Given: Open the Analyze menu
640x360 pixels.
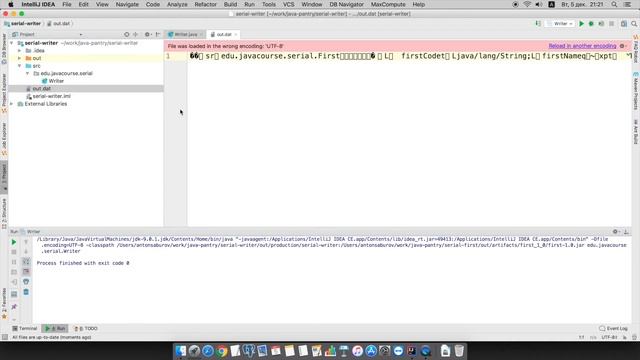Looking at the screenshot, I should tap(177, 4).
